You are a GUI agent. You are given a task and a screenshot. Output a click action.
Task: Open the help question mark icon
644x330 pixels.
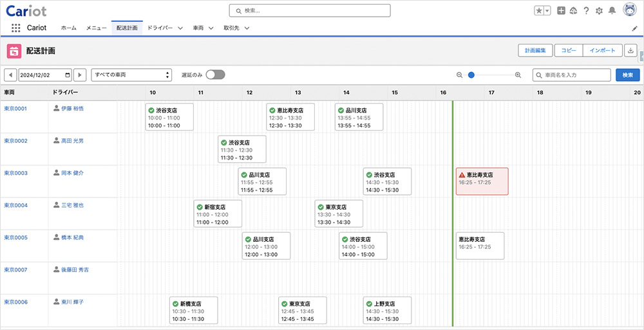pyautogui.click(x=586, y=11)
